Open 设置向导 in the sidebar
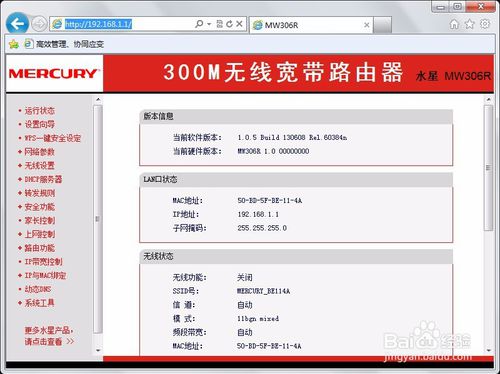The height and width of the screenshot is (374, 500). pyautogui.click(x=39, y=124)
